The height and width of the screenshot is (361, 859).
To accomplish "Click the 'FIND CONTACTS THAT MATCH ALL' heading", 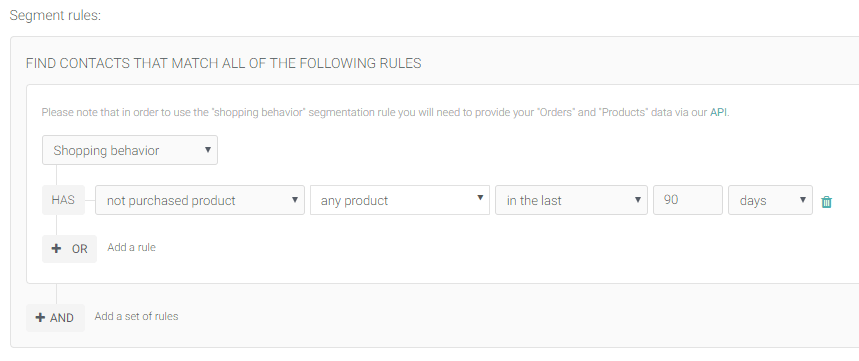I will [224, 64].
